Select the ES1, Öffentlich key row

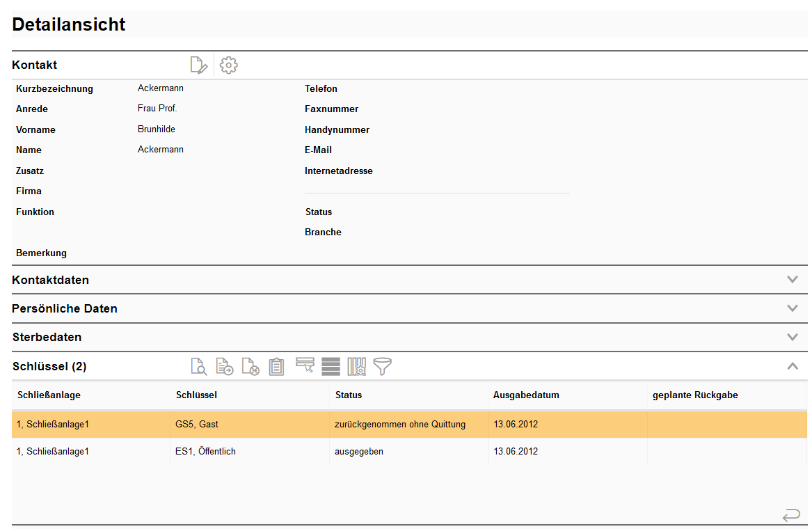(x=205, y=452)
